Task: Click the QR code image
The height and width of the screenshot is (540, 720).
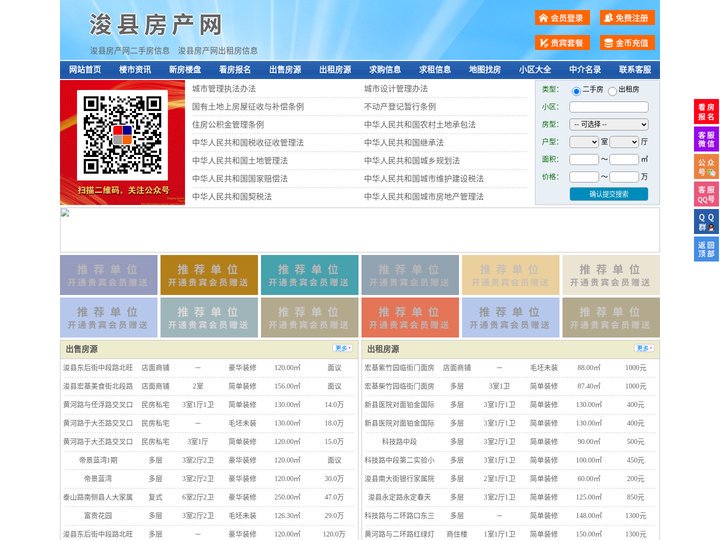Action: [122, 135]
